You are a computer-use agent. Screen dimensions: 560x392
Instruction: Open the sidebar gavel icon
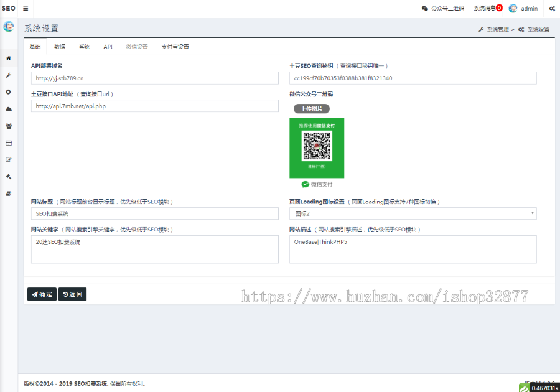tap(9, 177)
